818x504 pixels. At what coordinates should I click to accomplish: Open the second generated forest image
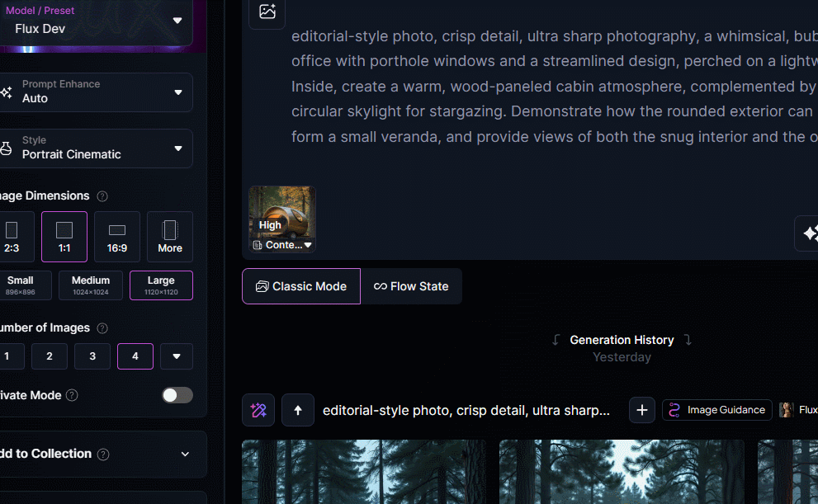622,472
